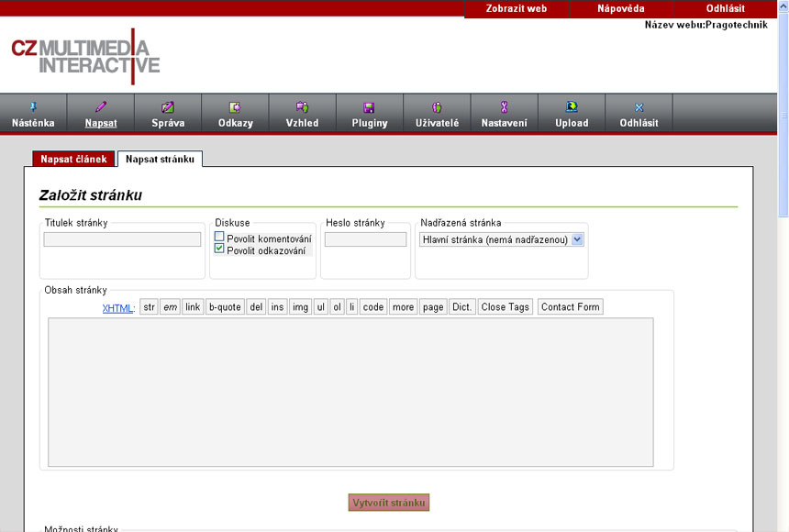Click the Správa edit icon
The image size is (789, 532).
[168, 106]
